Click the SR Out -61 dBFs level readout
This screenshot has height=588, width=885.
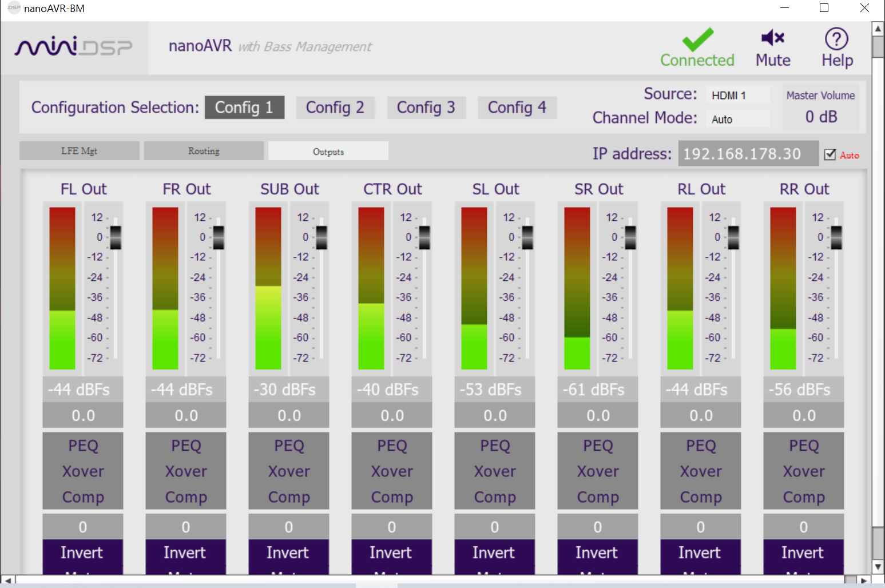(598, 390)
